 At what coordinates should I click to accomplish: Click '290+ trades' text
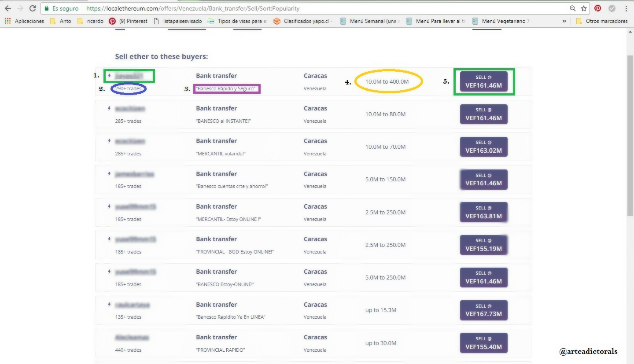pos(129,88)
